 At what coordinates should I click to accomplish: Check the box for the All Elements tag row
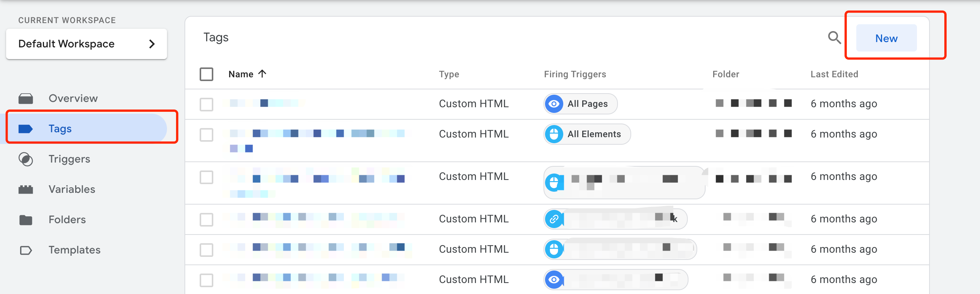[x=206, y=134]
